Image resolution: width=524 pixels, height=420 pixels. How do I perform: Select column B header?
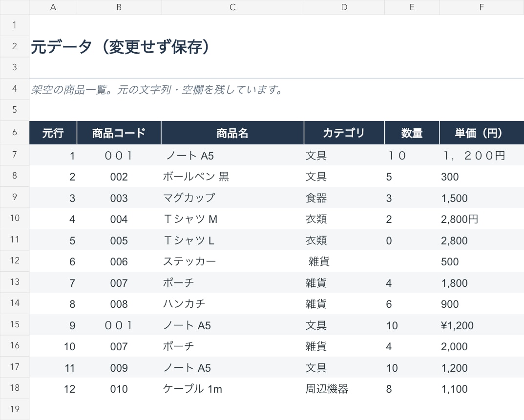click(x=119, y=7)
